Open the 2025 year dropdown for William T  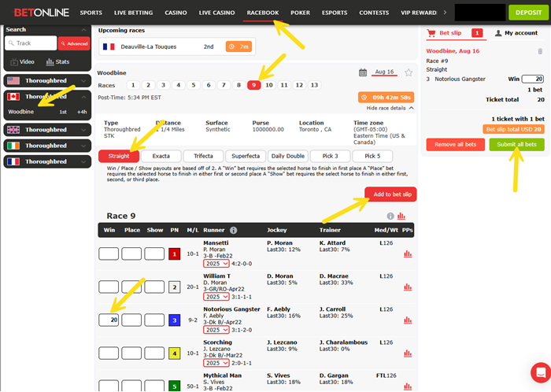click(x=216, y=297)
